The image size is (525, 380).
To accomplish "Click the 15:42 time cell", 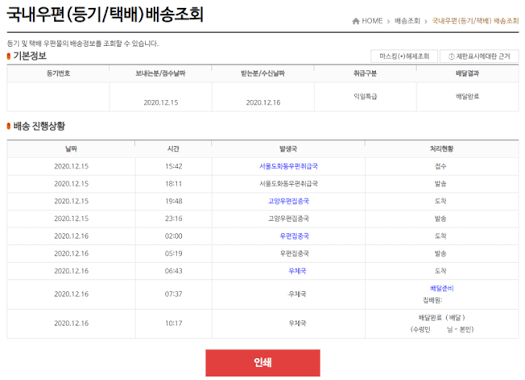I will coord(173,166).
